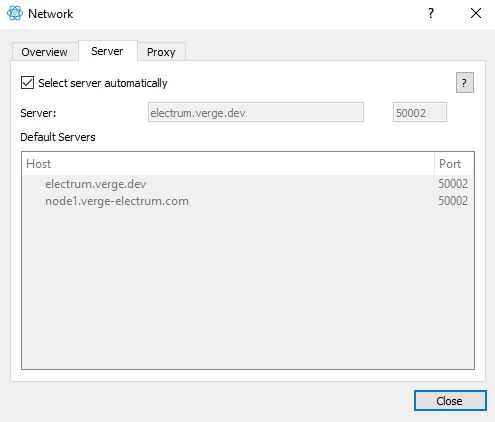Close the Network window with X

476,13
